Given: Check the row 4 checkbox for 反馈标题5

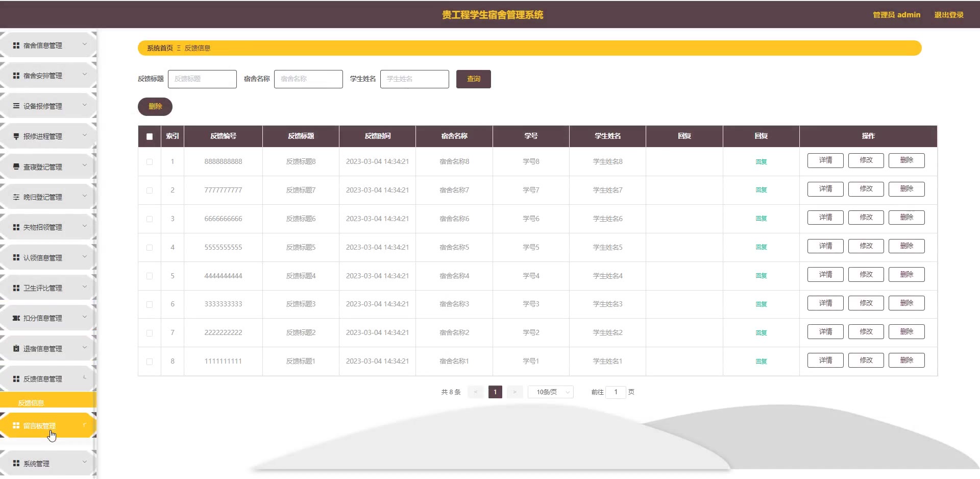Looking at the screenshot, I should [150, 248].
